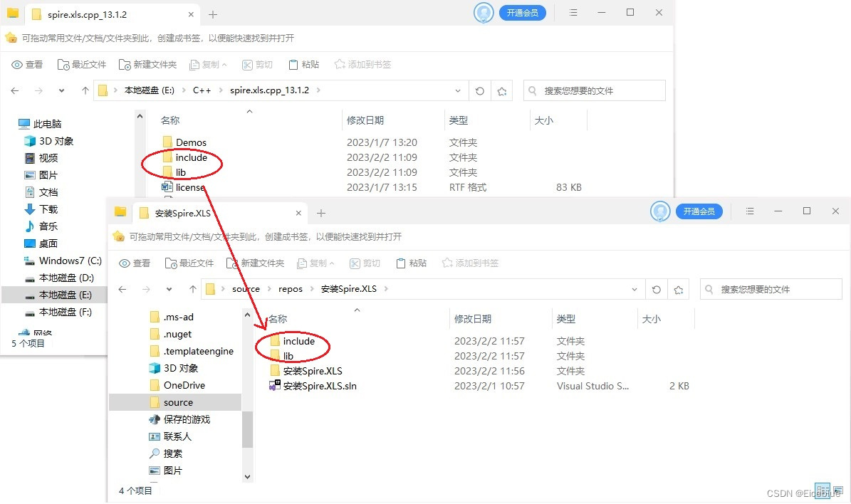Click repos in the 安装Spire.XLS breadcrumb path
851x504 pixels.
pos(291,288)
